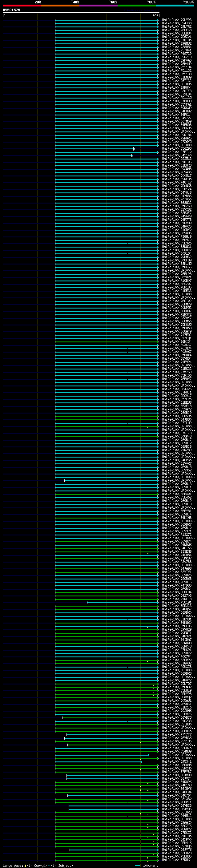The height and width of the screenshot is (868, 197).
Task: Click the purple ~60% identity scale segment
Action: click(x=99, y=6)
